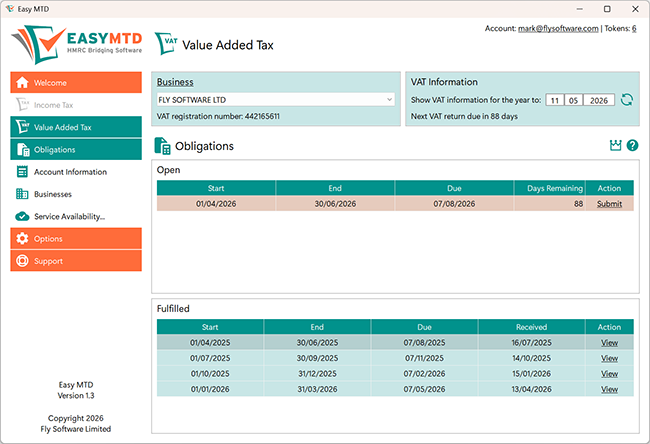Click the mark@flysoftware.com account link
The image size is (650, 444).
pos(558,28)
